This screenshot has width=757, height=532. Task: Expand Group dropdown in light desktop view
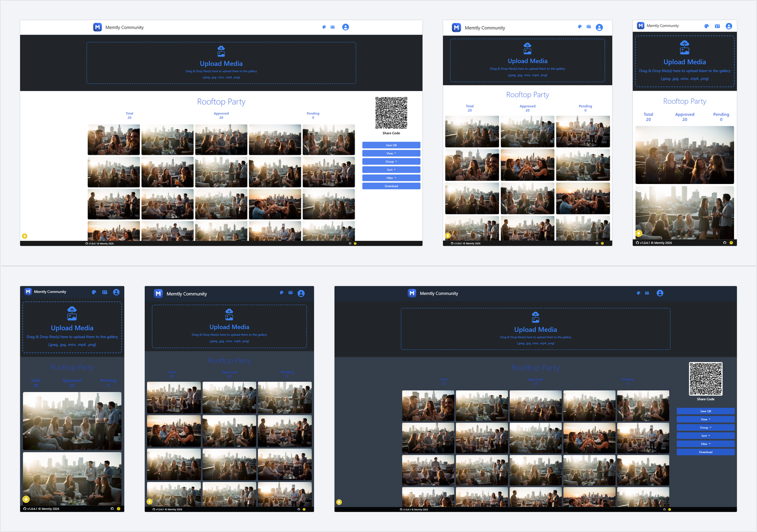point(391,162)
